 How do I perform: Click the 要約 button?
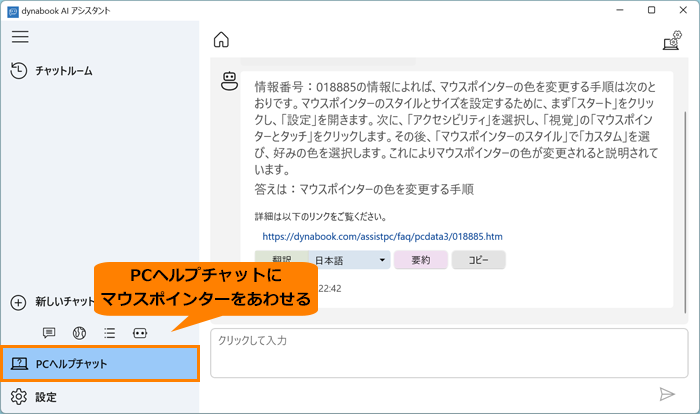421,260
